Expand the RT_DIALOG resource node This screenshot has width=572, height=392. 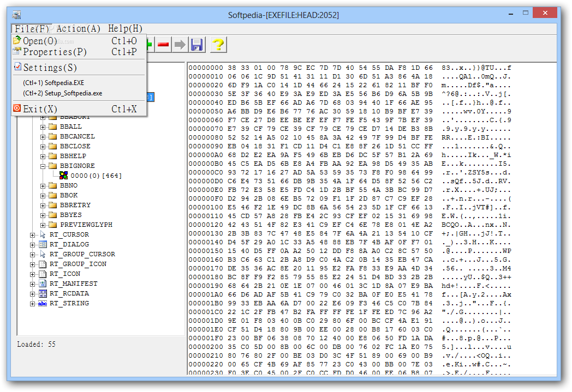pos(32,245)
